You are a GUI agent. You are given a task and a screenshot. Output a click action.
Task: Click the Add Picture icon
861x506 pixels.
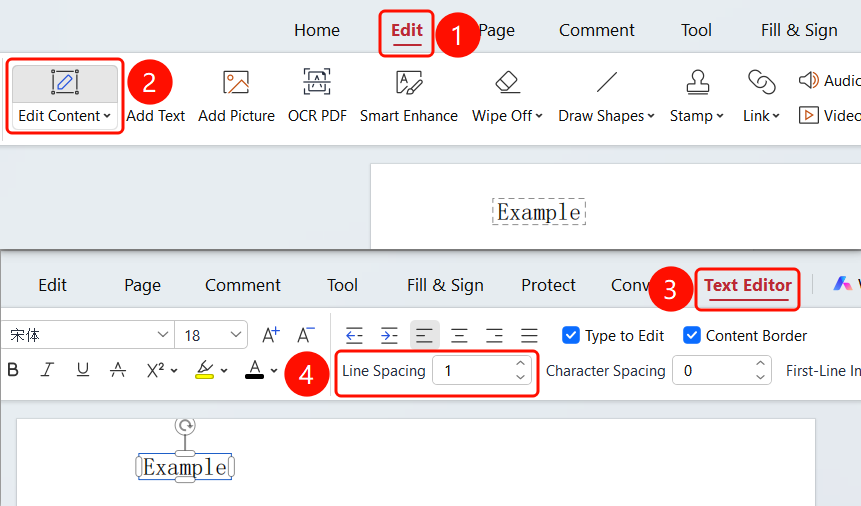pyautogui.click(x=236, y=82)
